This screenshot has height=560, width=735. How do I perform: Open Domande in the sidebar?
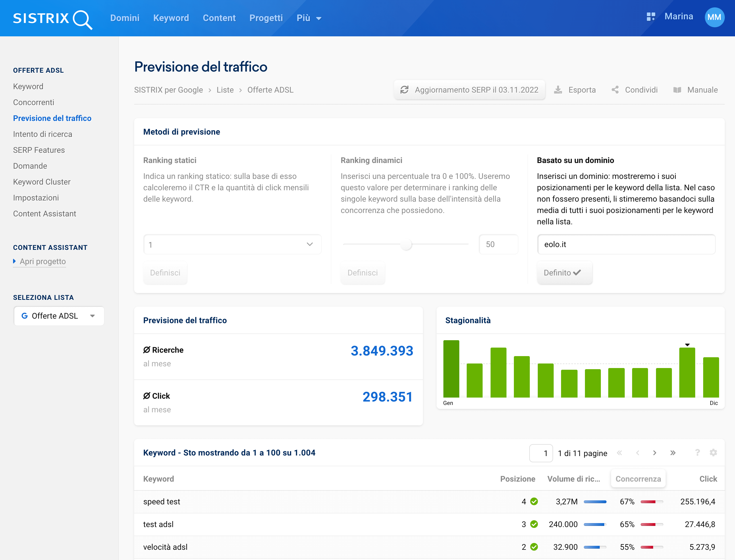[x=30, y=166]
